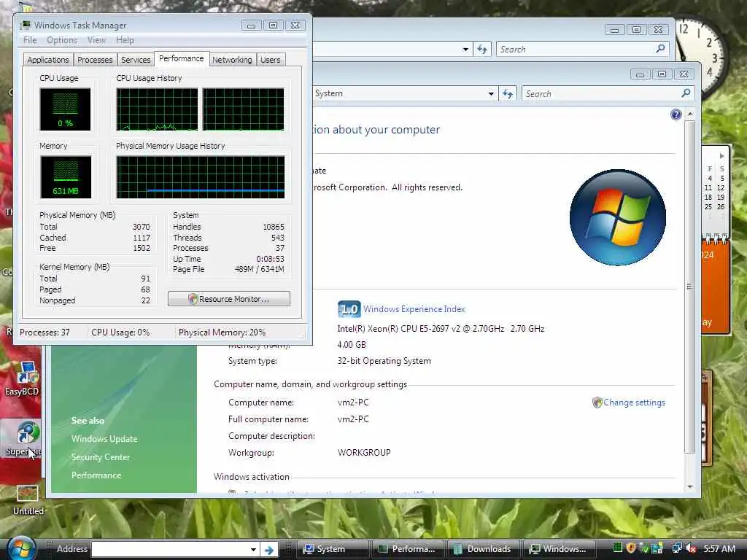747x560 pixels.
Task: Expand the taskbar Address dropdown arrow
Action: (253, 550)
